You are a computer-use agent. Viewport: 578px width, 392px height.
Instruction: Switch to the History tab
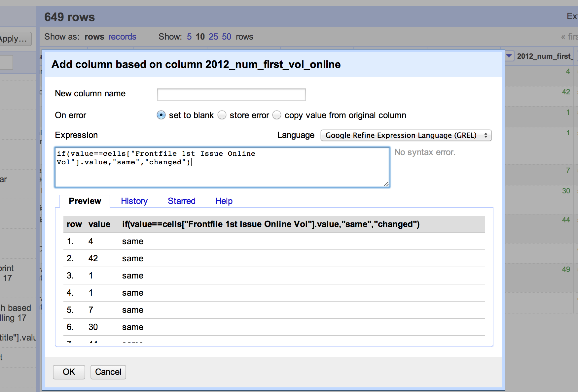point(134,201)
